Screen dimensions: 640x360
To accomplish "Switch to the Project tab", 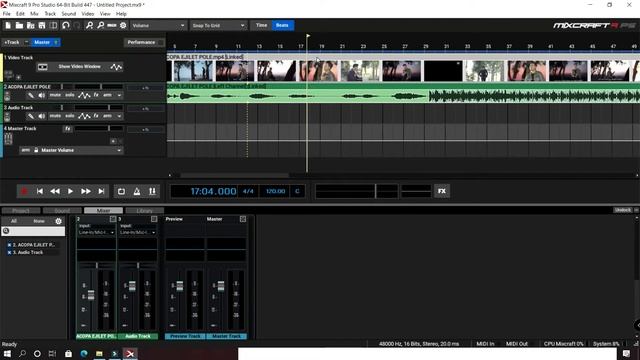I will 21,211.
